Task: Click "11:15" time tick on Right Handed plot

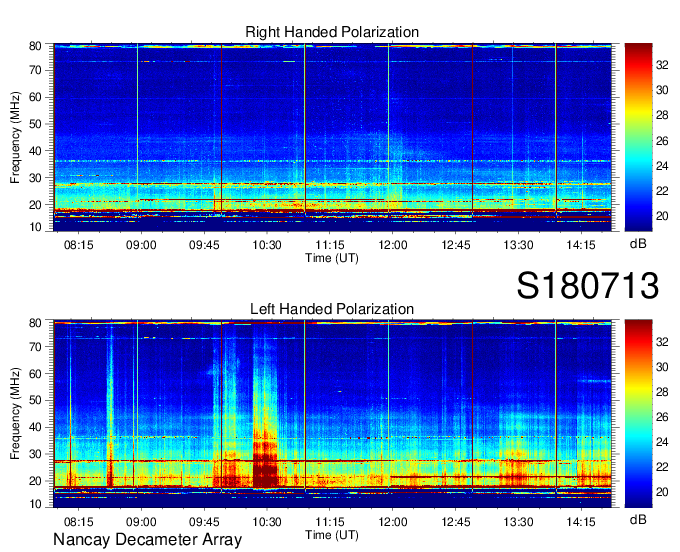Action: [330, 245]
